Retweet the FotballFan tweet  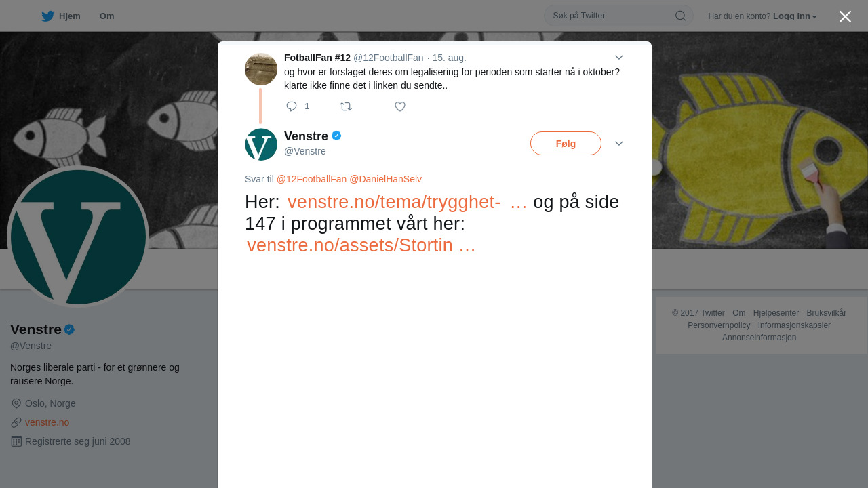click(x=346, y=106)
